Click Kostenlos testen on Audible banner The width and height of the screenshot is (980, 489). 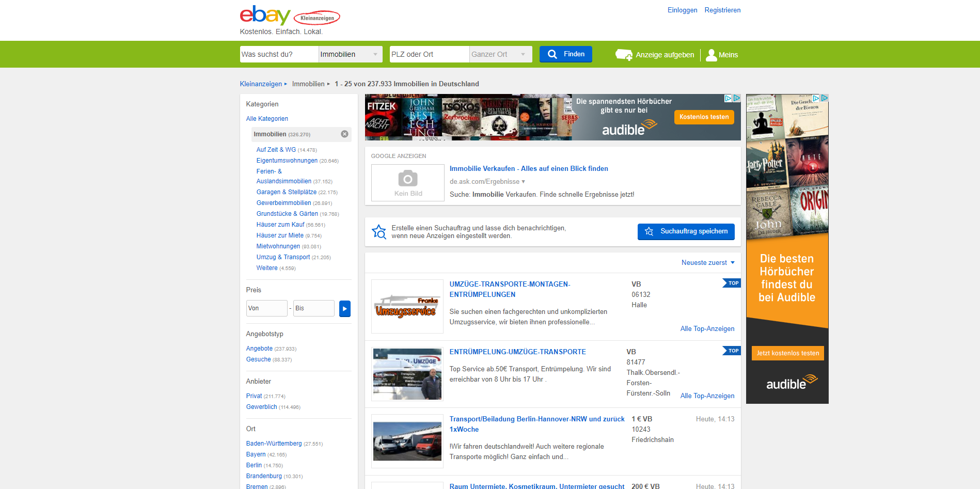[704, 117]
